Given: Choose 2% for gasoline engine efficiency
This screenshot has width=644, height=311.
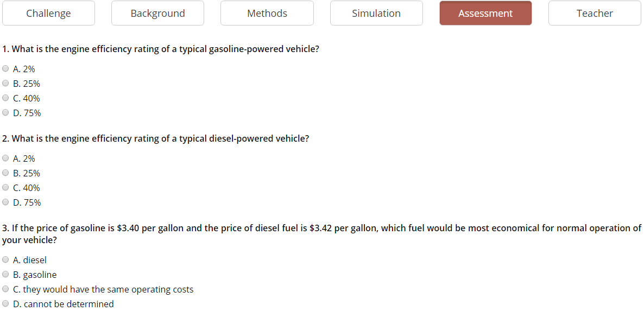Looking at the screenshot, I should [x=5, y=68].
